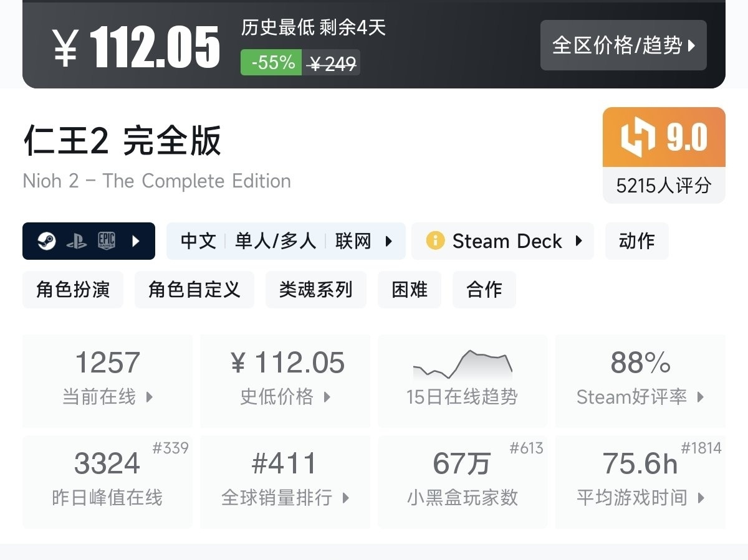The image size is (748, 560).
Task: Click the Steam platform icon
Action: click(x=47, y=241)
